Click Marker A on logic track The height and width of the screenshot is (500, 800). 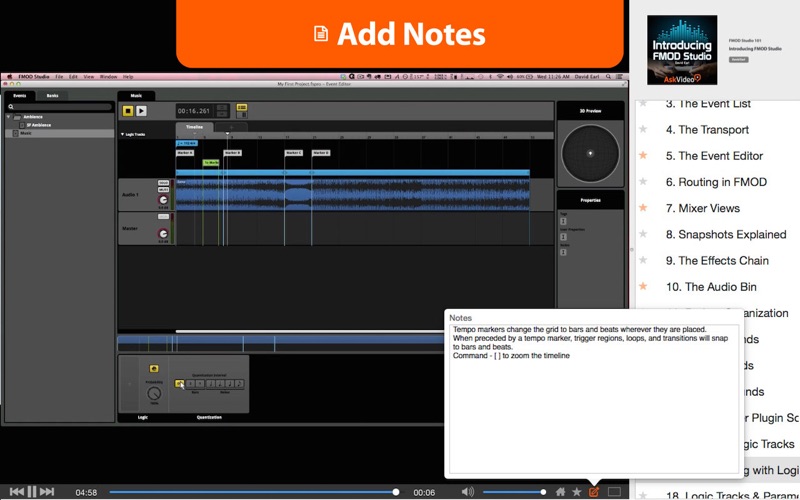click(185, 153)
